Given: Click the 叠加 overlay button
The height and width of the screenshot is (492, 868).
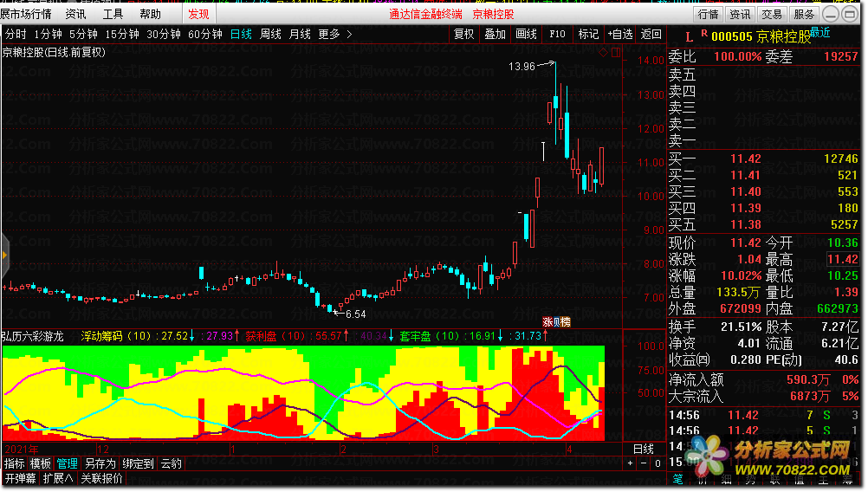Looking at the screenshot, I should tap(495, 35).
